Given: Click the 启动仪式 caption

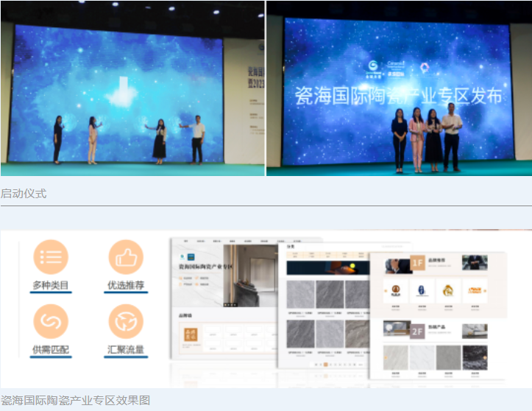Looking at the screenshot, I should [x=24, y=194].
